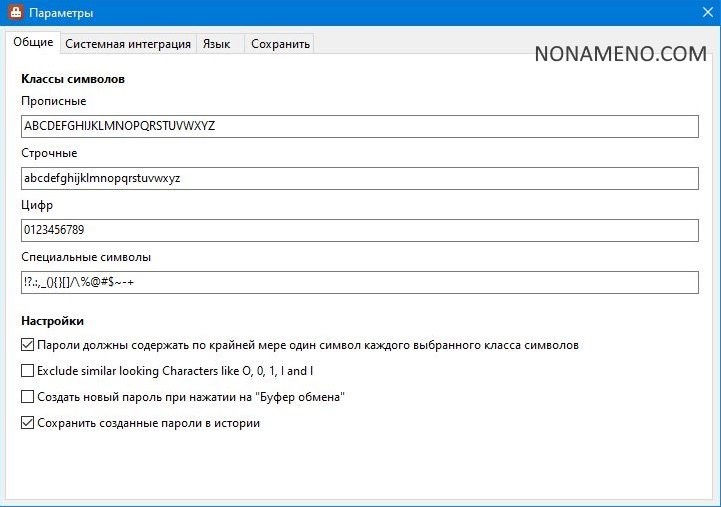Focus the Специальные символы input field
Viewport: 721px width, 507px height.
359,282
